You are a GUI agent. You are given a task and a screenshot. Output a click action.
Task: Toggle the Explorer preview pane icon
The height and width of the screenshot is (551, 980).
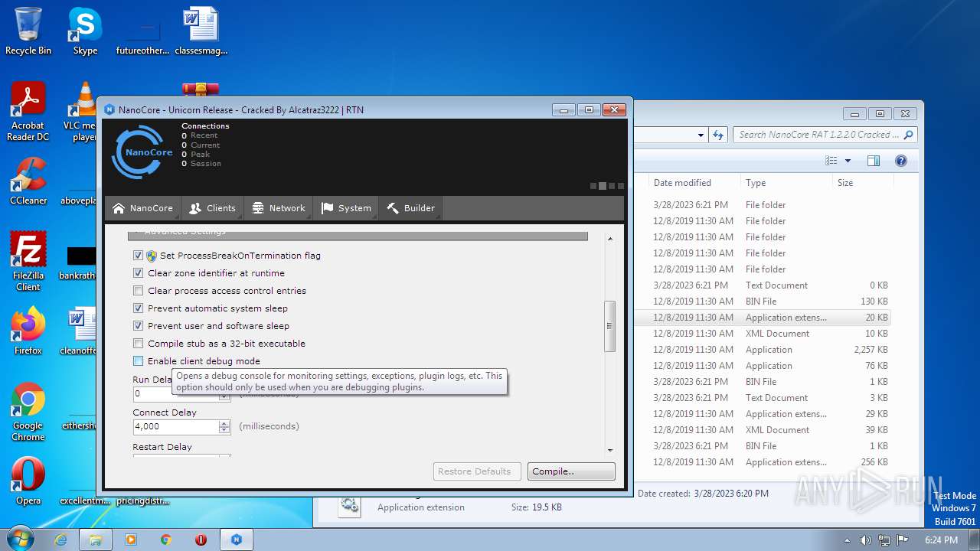point(874,161)
